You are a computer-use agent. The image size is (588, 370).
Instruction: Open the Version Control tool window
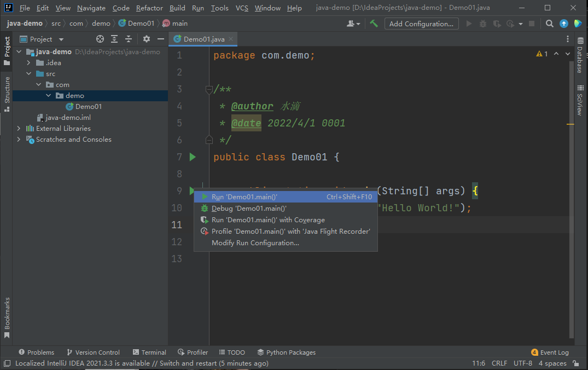pos(94,352)
